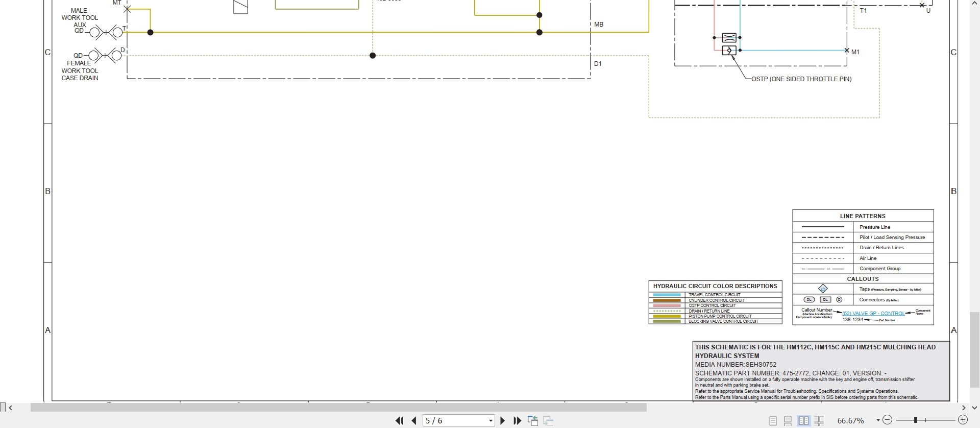This screenshot has height=428, width=980.
Task: Switch to continuous facing view
Action: 819,421
